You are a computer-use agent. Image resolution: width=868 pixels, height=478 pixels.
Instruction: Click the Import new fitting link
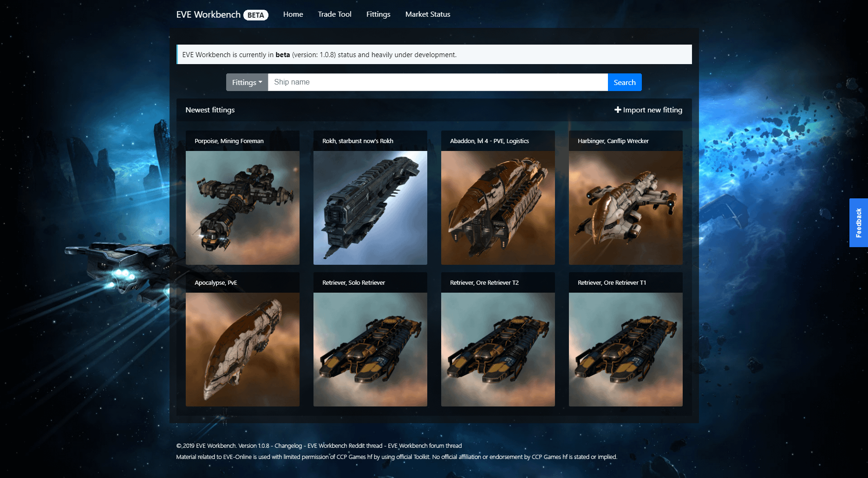point(648,110)
